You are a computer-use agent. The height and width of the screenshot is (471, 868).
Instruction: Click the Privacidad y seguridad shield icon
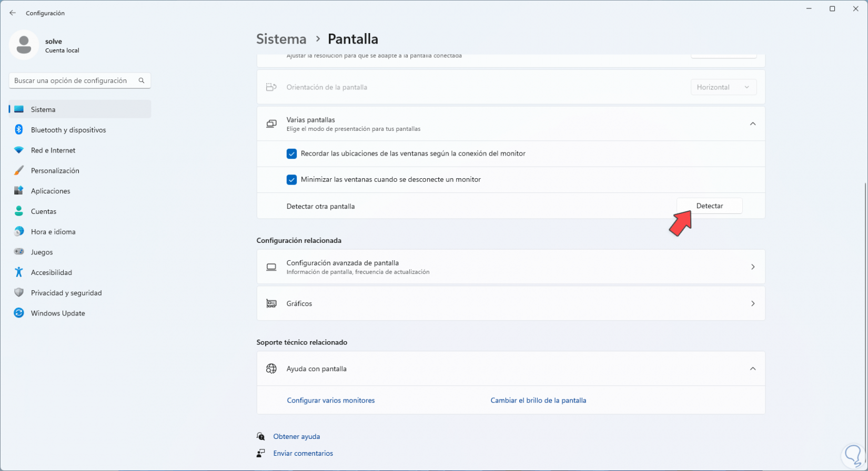coord(19,293)
